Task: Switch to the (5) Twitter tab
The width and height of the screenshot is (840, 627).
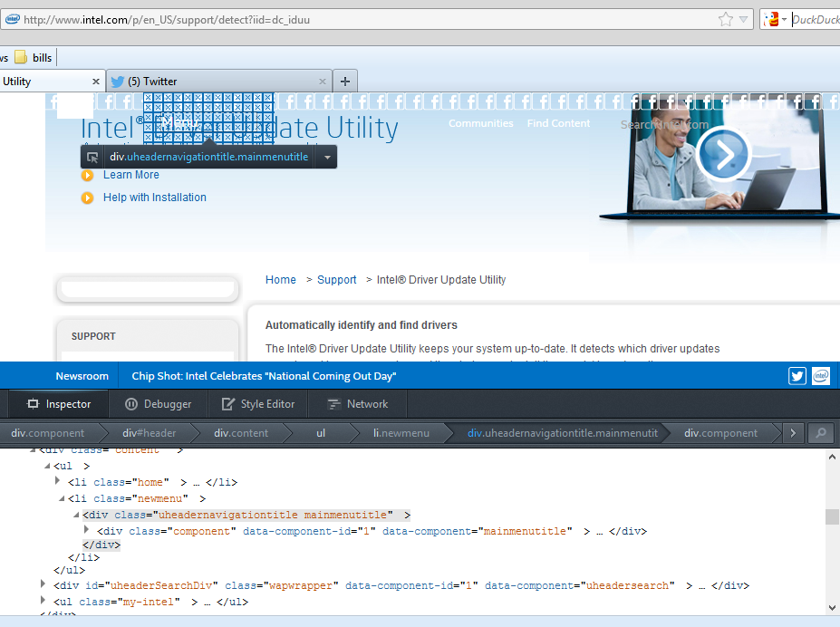Action: (219, 82)
